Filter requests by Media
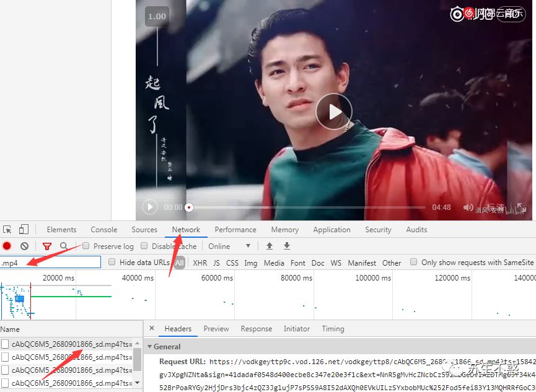Viewport: 536px width, 392px height. coord(274,263)
